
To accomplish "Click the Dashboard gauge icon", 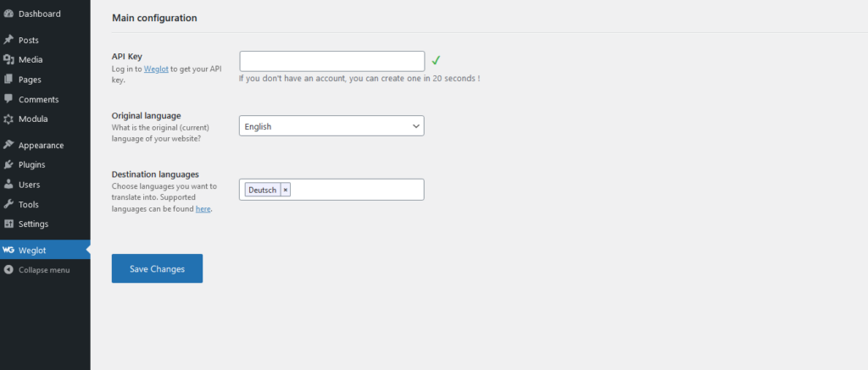I will click(8, 14).
